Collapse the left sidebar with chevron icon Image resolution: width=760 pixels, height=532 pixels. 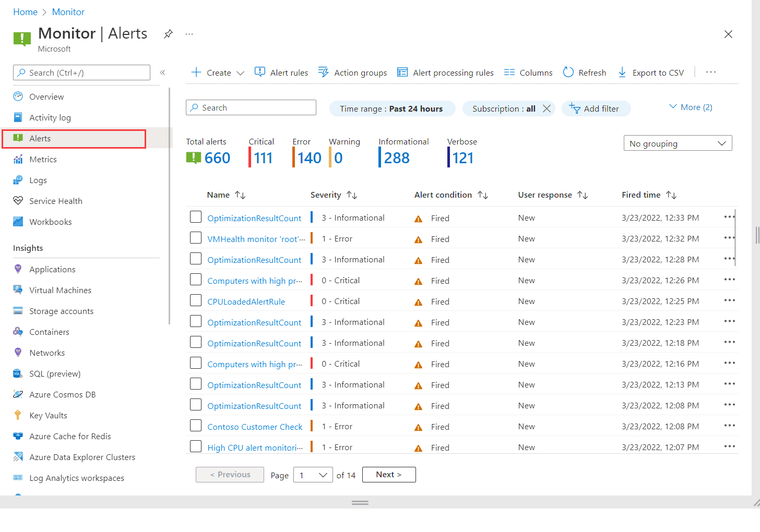tap(162, 72)
